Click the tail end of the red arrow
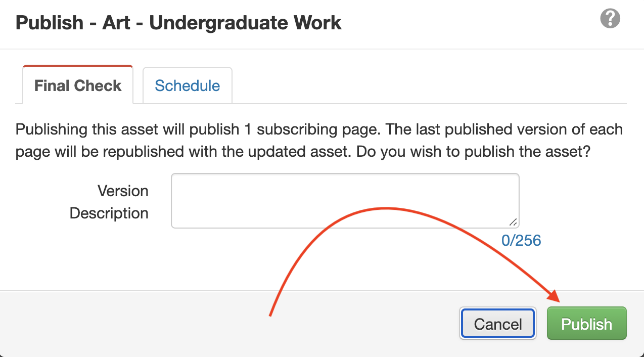This screenshot has width=644, height=357. pyautogui.click(x=271, y=314)
